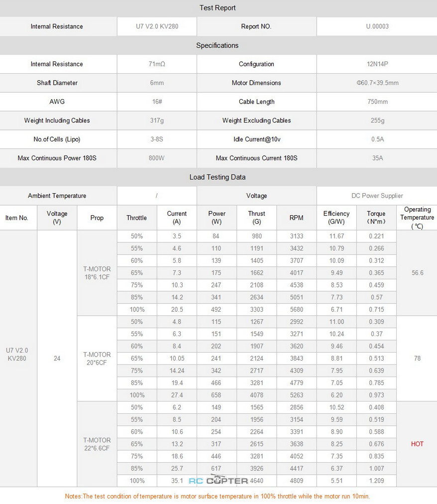Image resolution: width=437 pixels, height=504 pixels.
Task: Select the torque value '1.007'
Action: point(376,468)
